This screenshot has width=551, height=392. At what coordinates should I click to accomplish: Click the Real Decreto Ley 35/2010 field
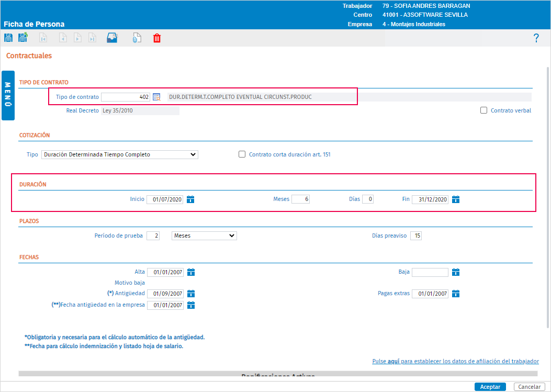pyautogui.click(x=140, y=110)
